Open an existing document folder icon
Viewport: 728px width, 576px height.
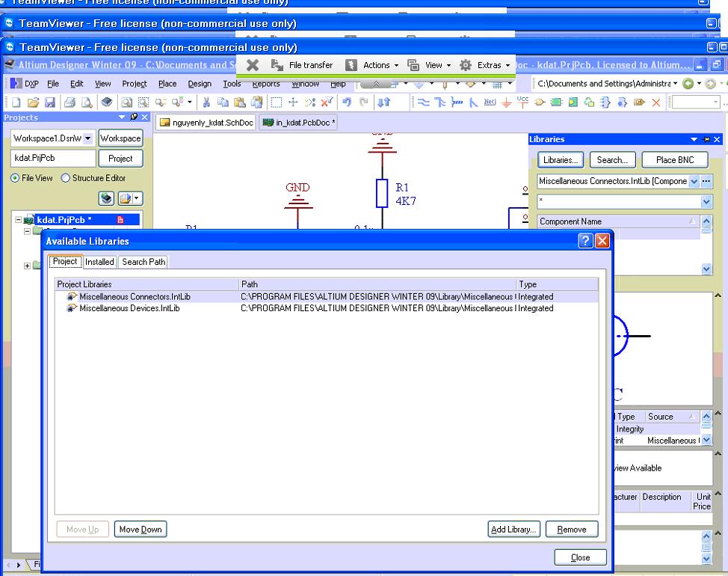click(x=33, y=102)
